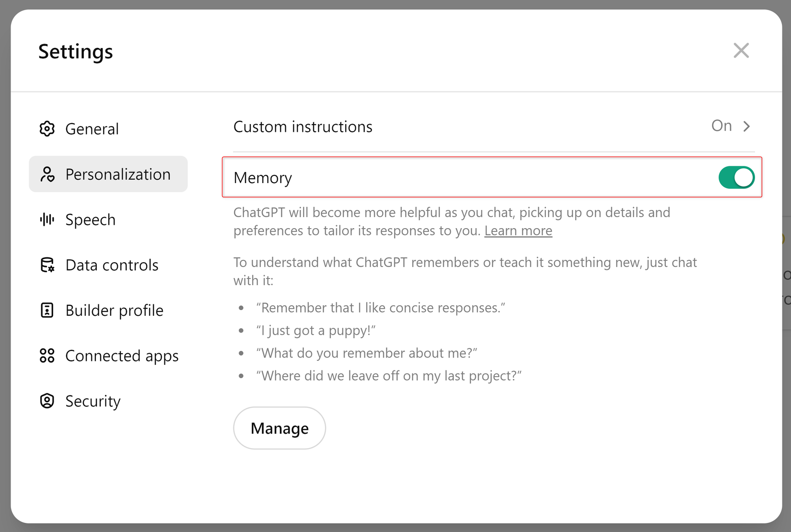
Task: Select the person icon next to Personalization
Action: 47,174
